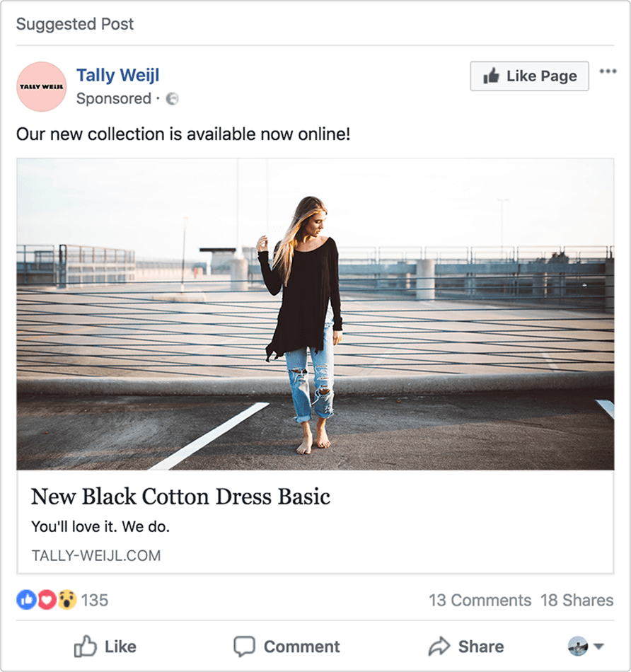The width and height of the screenshot is (631, 672).
Task: Click the Tally Weijl round profile logo
Action: pos(42,86)
